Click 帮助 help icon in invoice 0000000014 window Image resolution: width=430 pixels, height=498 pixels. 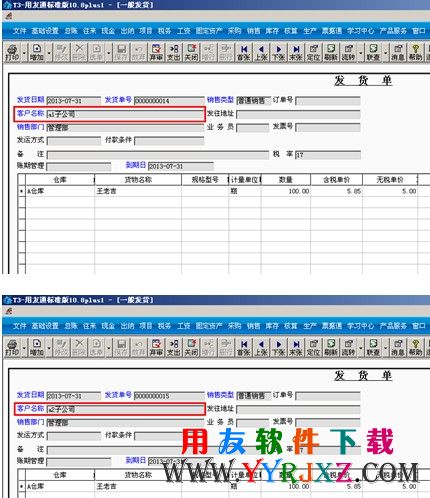click(x=415, y=52)
